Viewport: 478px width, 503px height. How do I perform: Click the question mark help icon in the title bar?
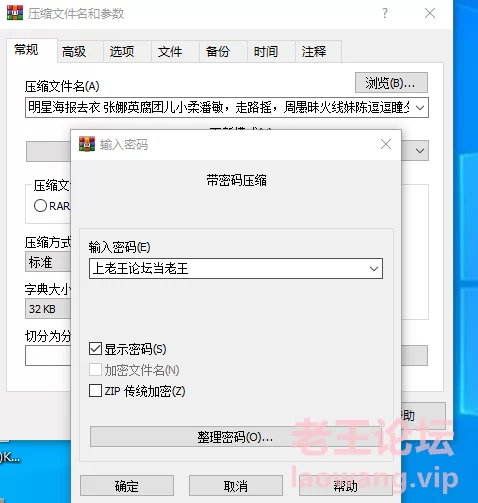[x=385, y=13]
